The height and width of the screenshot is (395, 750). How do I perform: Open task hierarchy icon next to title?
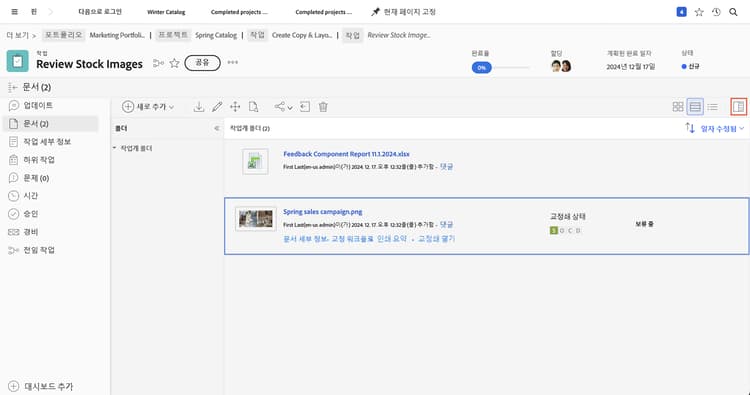point(158,63)
